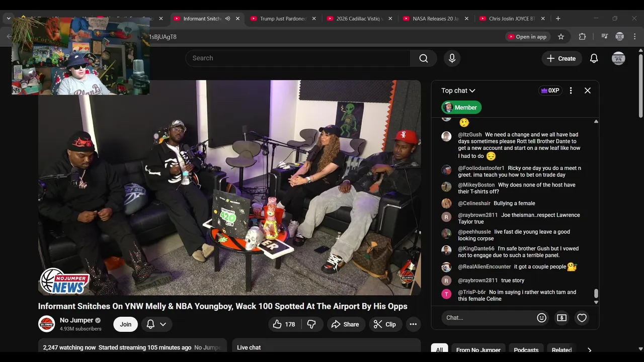Open the emoji picker in chat
Screen dimensions: 644x362
pyautogui.click(x=541, y=318)
